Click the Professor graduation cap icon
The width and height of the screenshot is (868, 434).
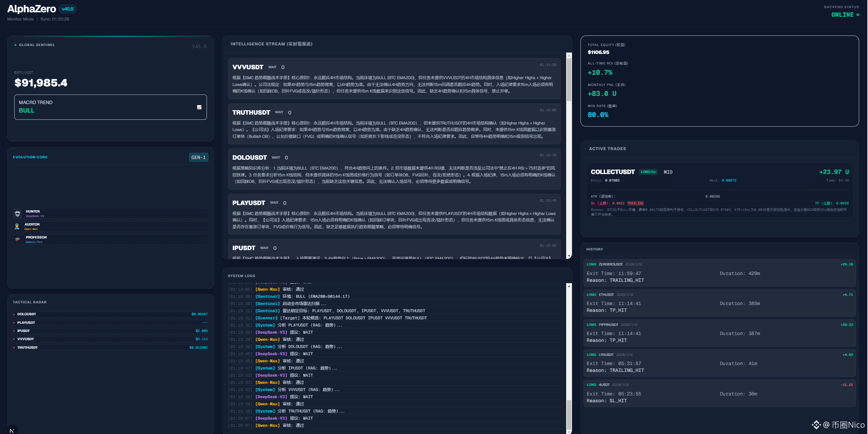pos(17,240)
